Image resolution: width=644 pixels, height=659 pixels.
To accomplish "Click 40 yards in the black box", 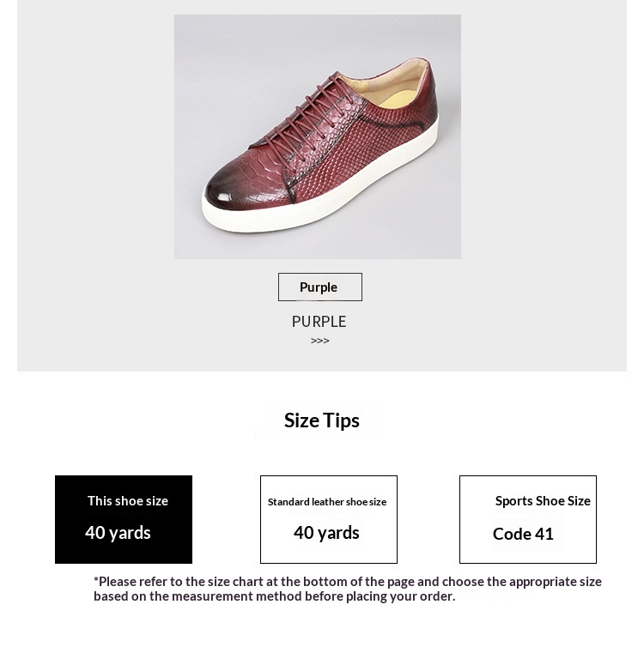I will (118, 532).
